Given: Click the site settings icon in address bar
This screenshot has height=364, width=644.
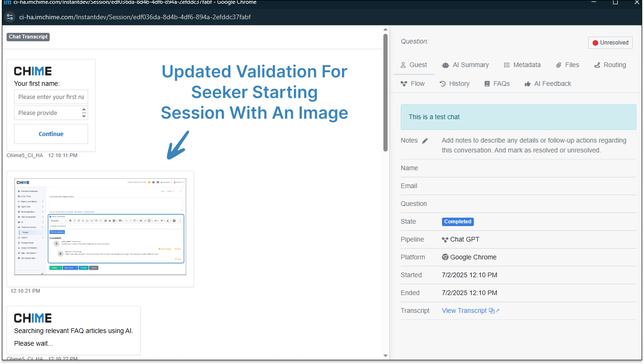Looking at the screenshot, I should (10, 17).
